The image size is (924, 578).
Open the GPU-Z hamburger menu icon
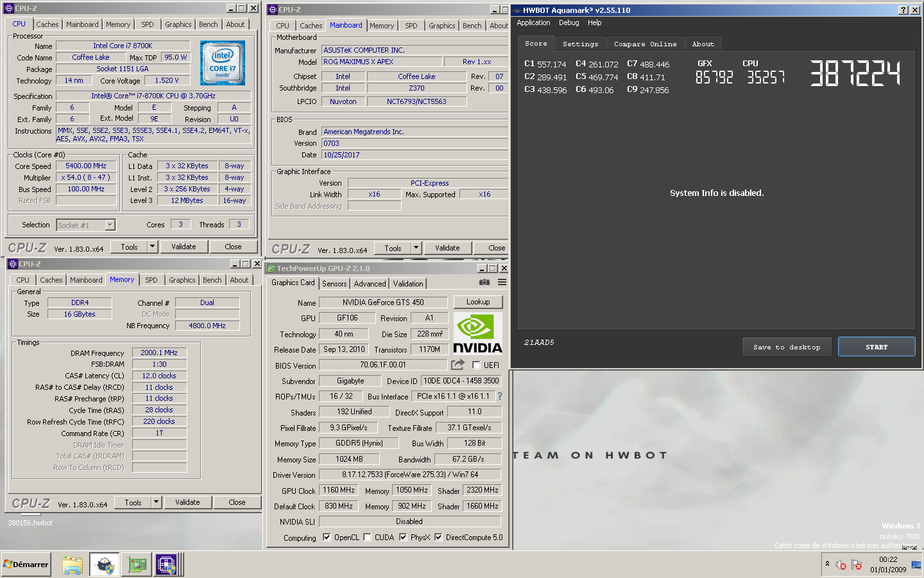pos(502,283)
